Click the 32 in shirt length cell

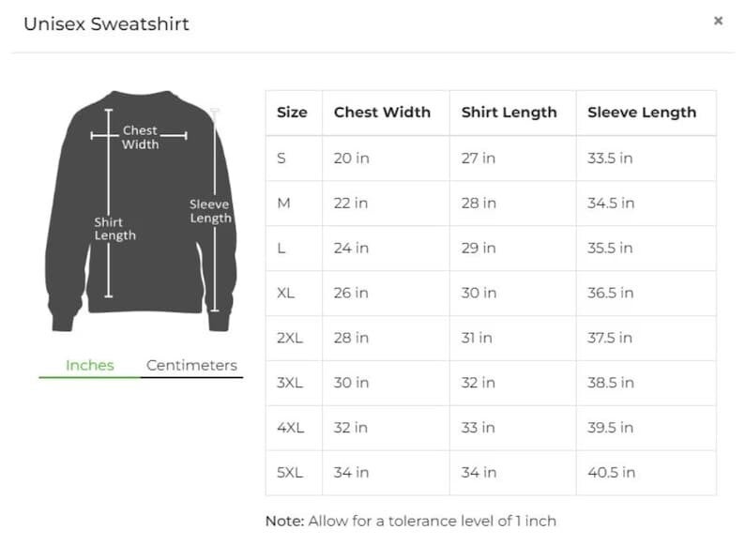(478, 383)
